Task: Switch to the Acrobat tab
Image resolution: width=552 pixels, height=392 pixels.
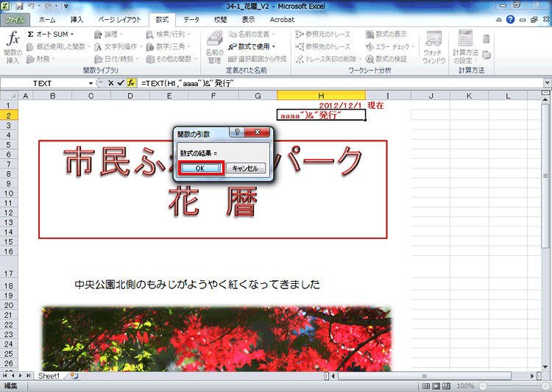Action: (282, 20)
